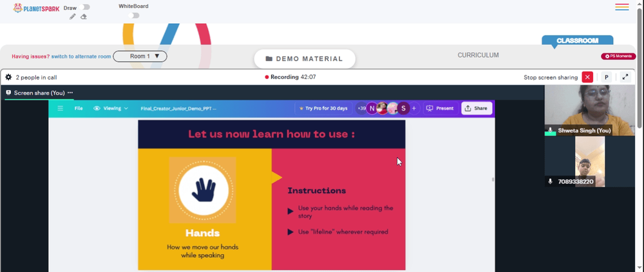Click the 2 people in call text
644x272 pixels.
(x=36, y=78)
